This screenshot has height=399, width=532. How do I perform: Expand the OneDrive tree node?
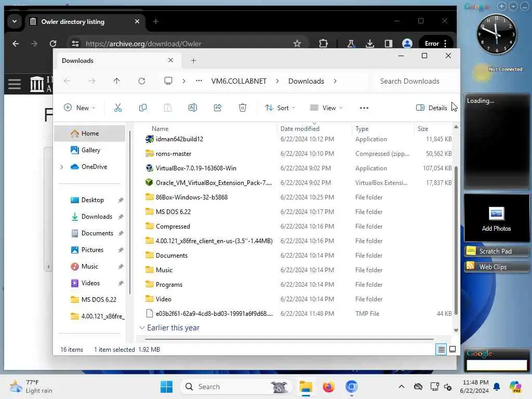tap(61, 167)
